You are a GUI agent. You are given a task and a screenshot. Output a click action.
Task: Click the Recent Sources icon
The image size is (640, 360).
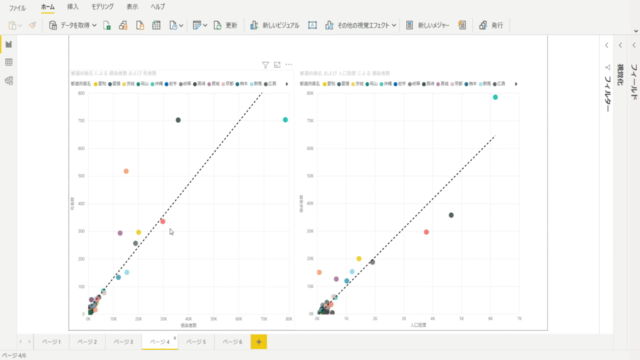click(173, 25)
